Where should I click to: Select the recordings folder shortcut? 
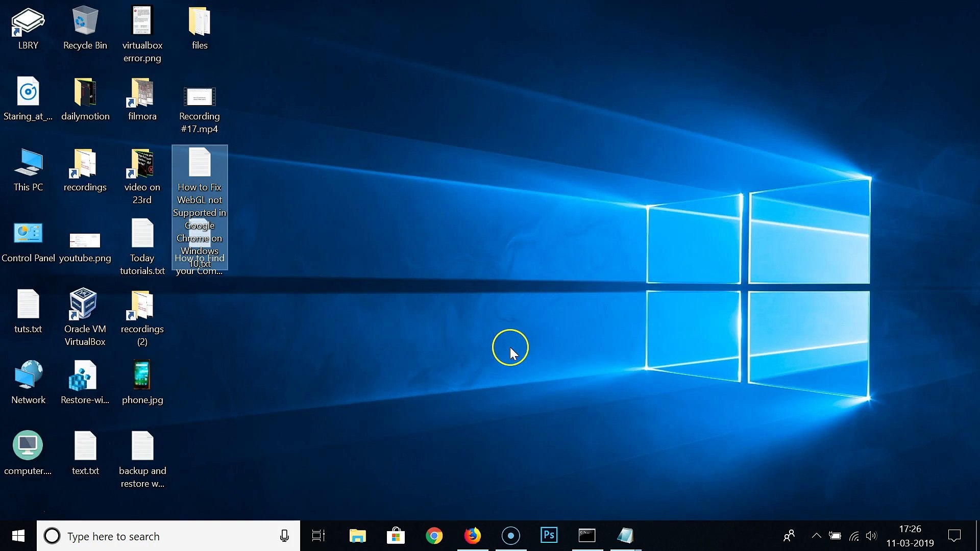pos(85,170)
